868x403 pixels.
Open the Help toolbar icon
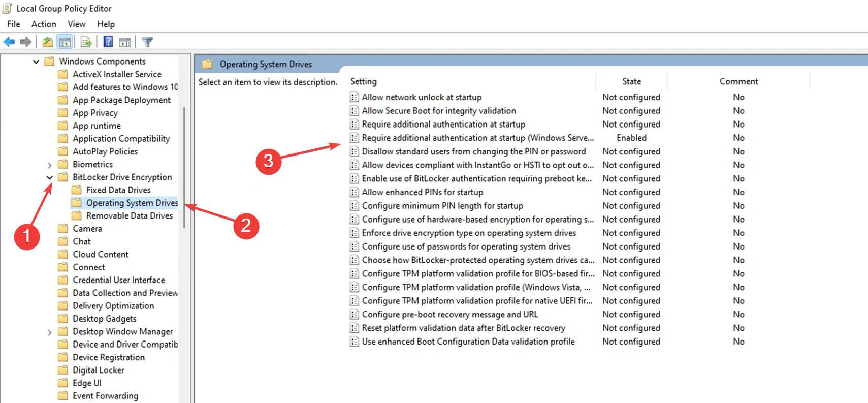(x=108, y=42)
